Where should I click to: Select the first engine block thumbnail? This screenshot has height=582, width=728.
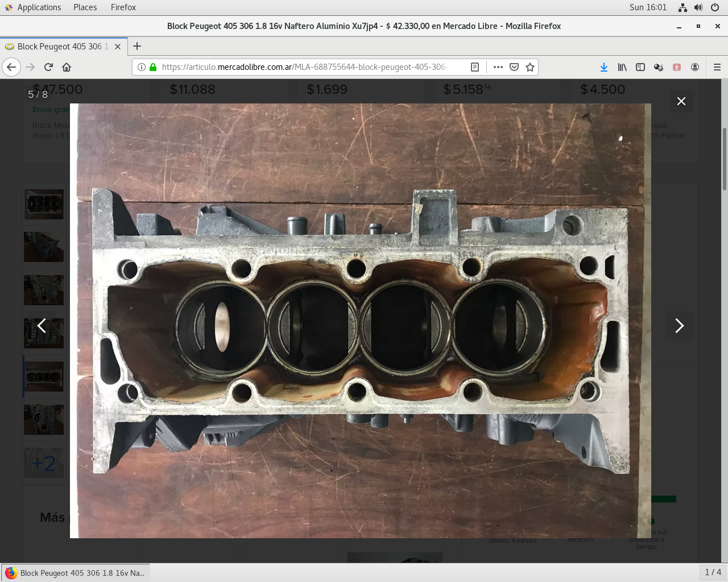(x=44, y=203)
